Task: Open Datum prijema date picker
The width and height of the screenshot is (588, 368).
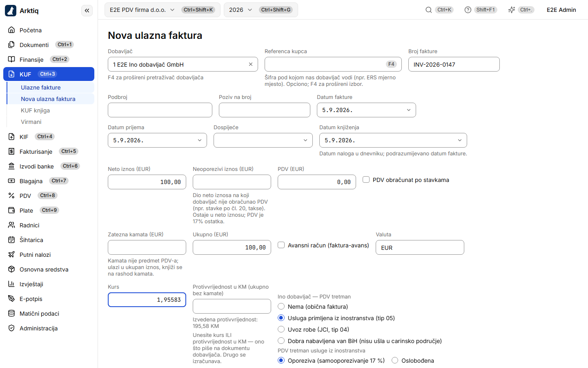Action: coord(157,140)
